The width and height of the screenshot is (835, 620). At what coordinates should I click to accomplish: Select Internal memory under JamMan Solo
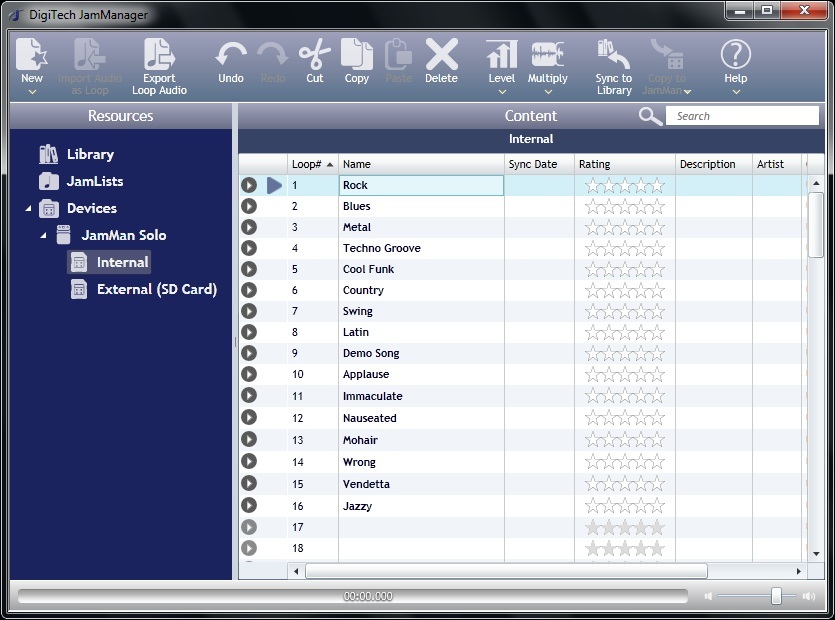tap(109, 262)
